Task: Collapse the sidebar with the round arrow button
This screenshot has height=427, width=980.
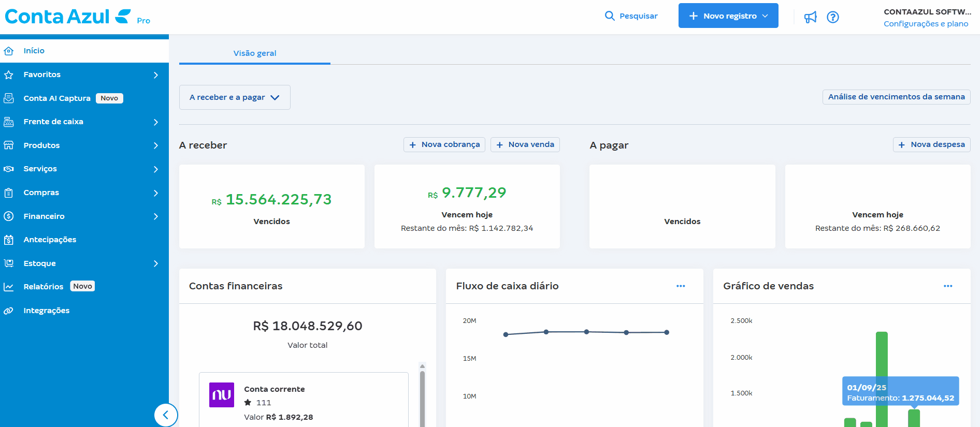Action: [166, 415]
